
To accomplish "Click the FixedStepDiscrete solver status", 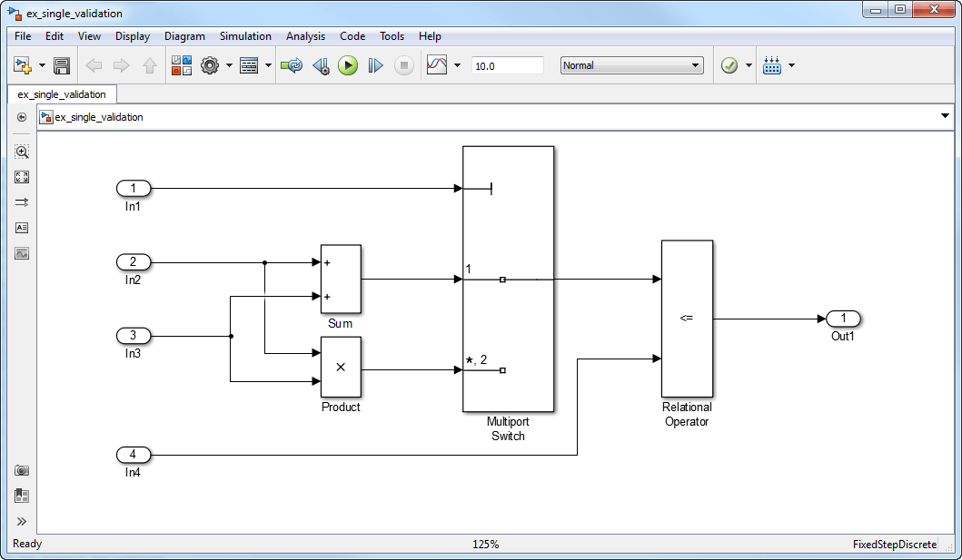I will pyautogui.click(x=895, y=544).
